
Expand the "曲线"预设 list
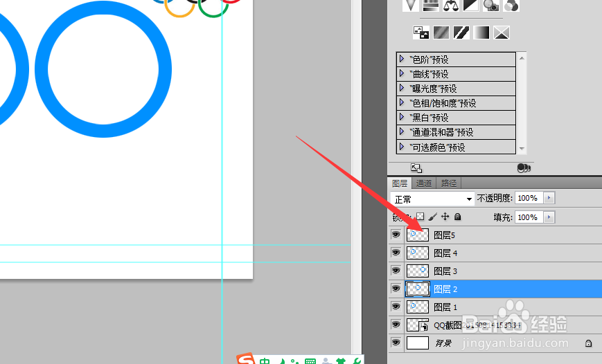pos(402,73)
